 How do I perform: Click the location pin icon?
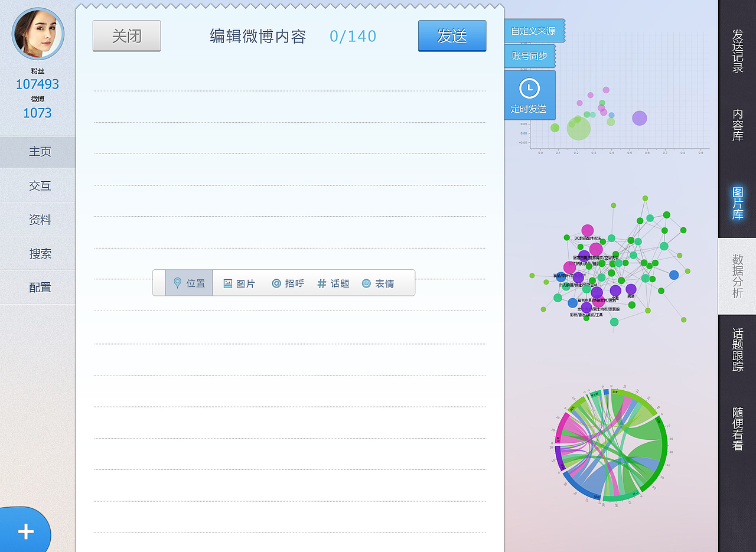pyautogui.click(x=177, y=283)
